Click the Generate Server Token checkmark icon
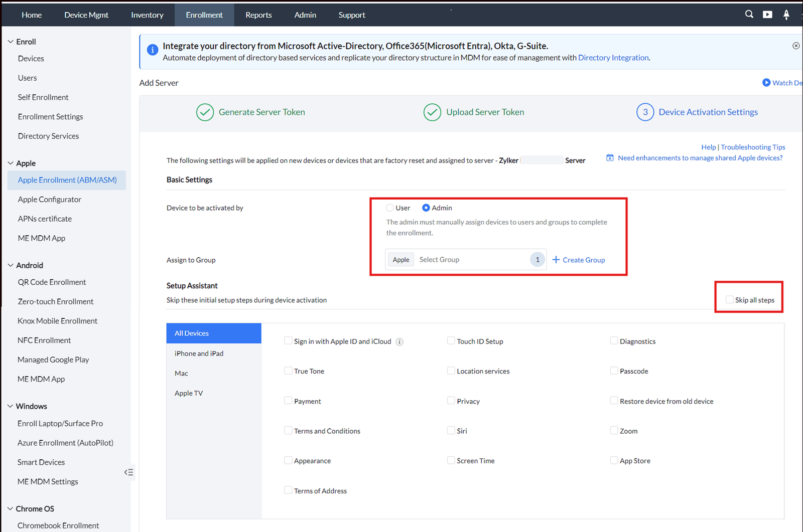 pyautogui.click(x=205, y=112)
